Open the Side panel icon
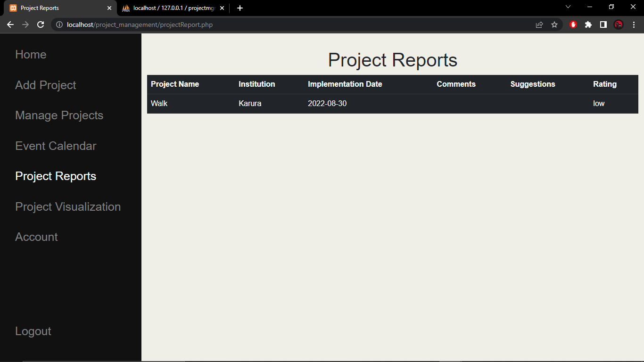This screenshot has width=644, height=362. (603, 25)
